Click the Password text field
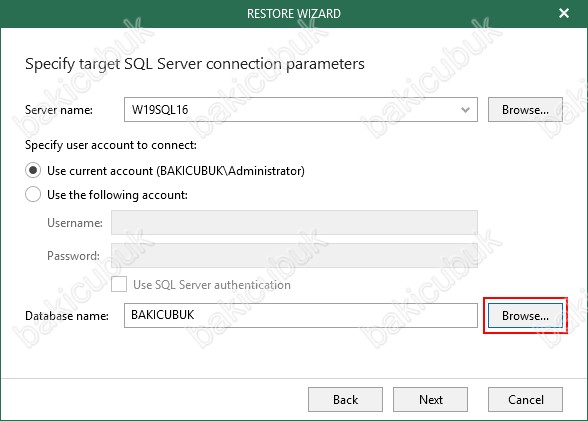The width and height of the screenshot is (588, 421). tap(294, 255)
